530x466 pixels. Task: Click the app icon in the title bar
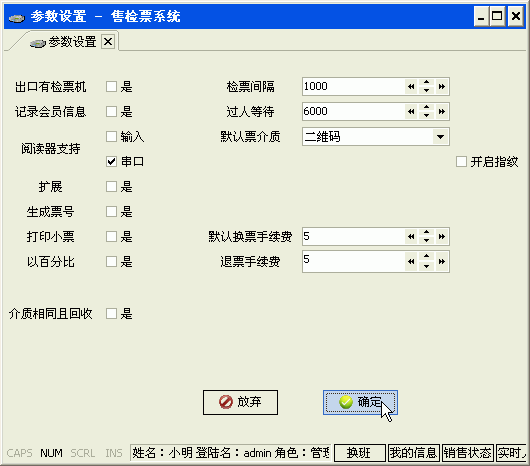(17, 17)
